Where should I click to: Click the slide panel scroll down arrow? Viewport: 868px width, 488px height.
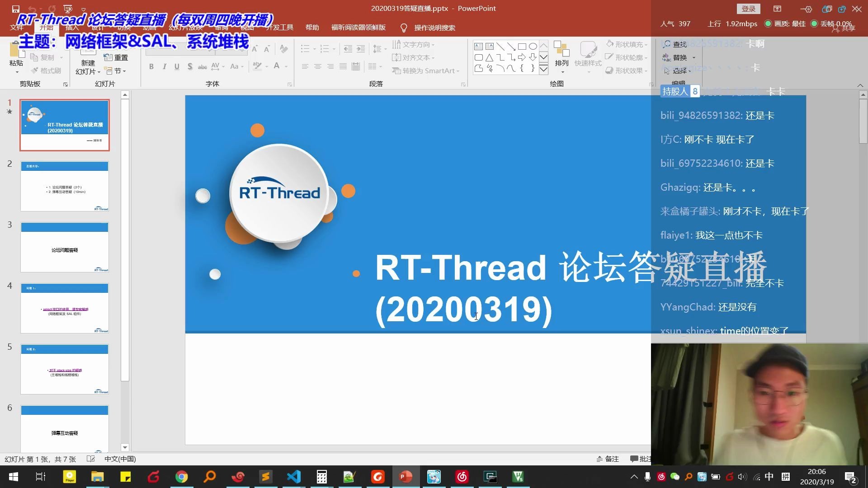(x=125, y=447)
